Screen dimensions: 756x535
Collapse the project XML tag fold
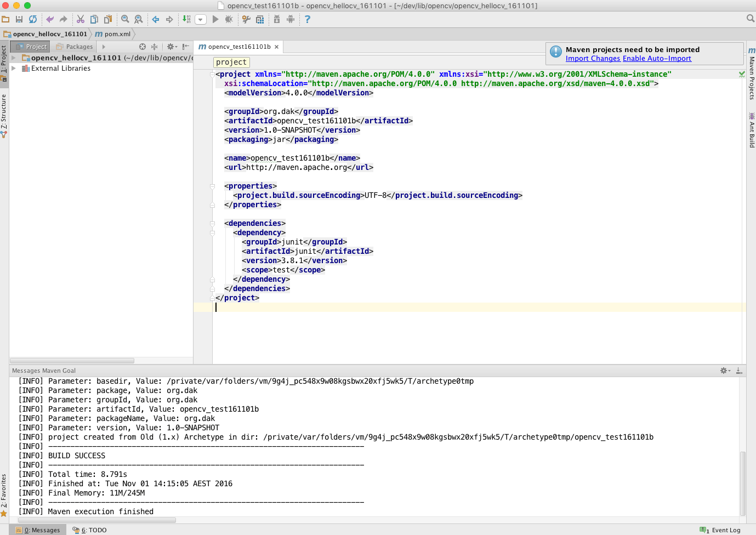[212, 75]
